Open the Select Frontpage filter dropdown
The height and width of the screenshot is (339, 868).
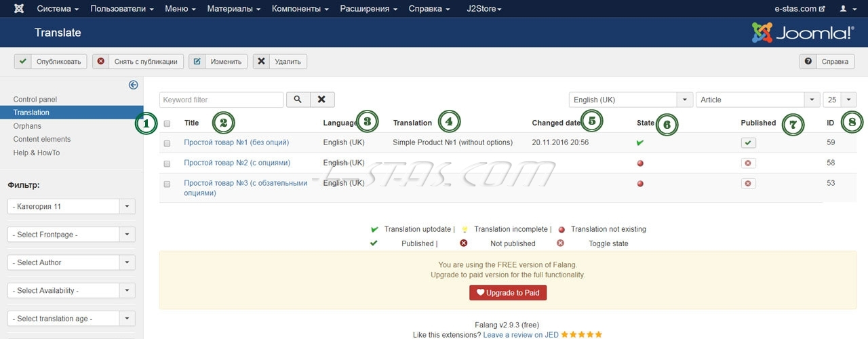pyautogui.click(x=71, y=235)
